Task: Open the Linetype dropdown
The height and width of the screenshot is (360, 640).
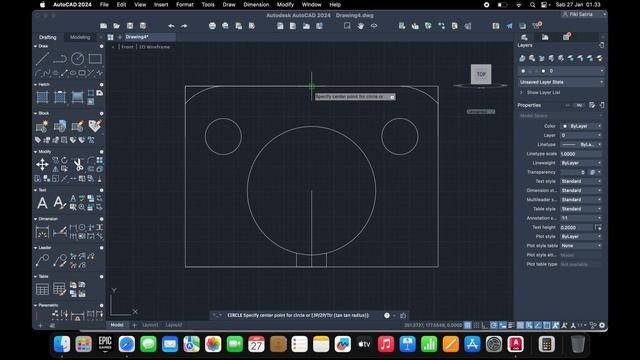Action: pyautogui.click(x=581, y=144)
